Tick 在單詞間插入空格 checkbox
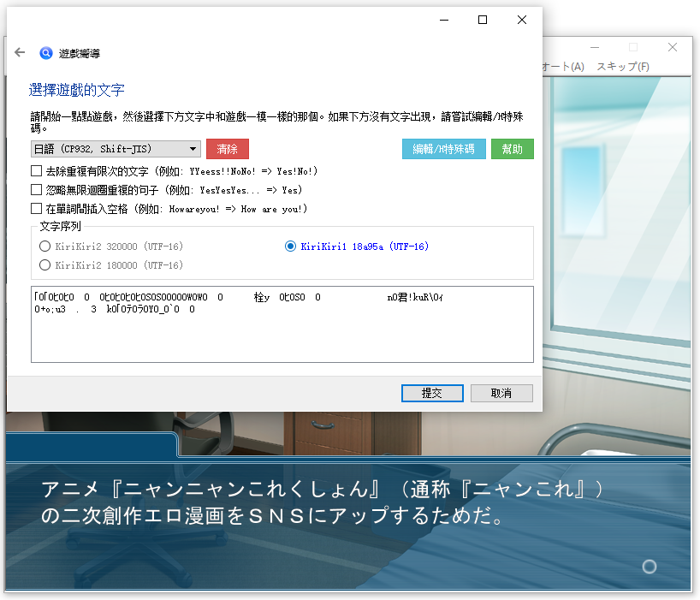Viewport: 700px width, 600px height. coord(36,209)
